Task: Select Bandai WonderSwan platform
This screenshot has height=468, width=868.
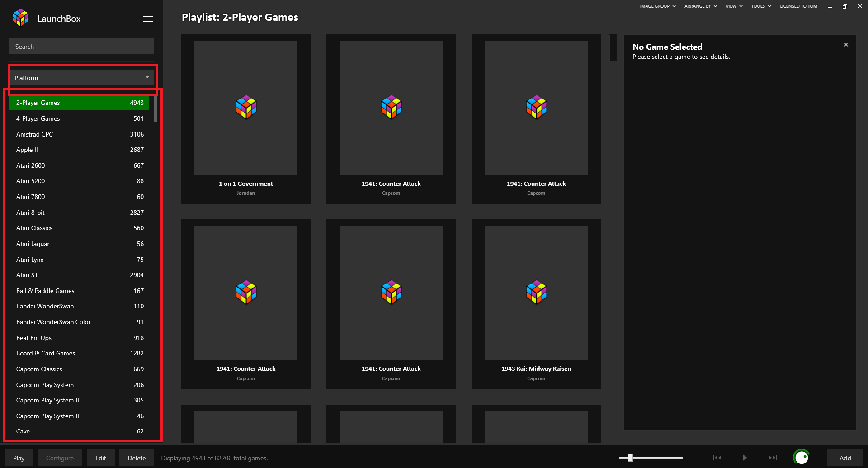Action: [79, 306]
